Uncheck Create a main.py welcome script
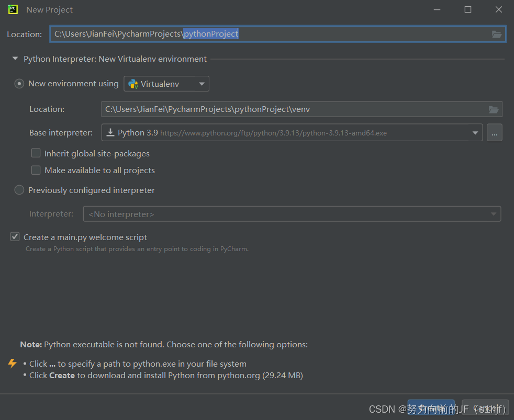Image resolution: width=514 pixels, height=420 pixels. click(x=15, y=236)
